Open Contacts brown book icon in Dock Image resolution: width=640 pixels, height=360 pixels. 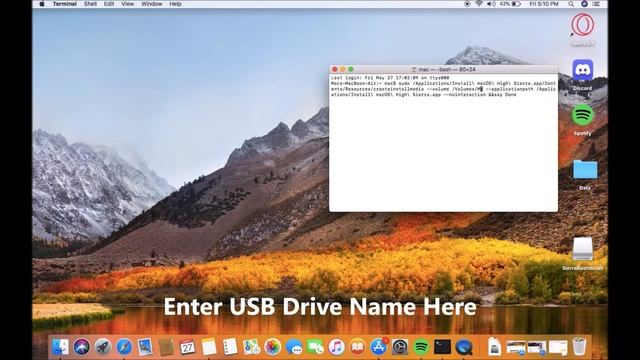166,347
